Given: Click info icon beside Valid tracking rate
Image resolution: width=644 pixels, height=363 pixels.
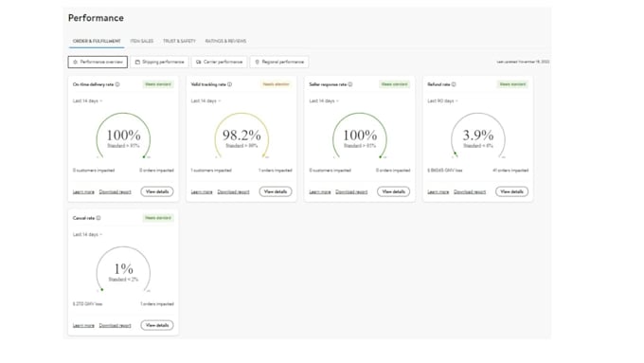Looking at the screenshot, I should coord(229,84).
